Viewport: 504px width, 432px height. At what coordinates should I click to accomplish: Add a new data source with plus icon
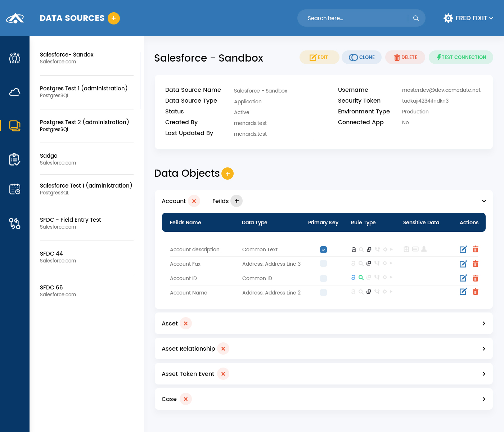[114, 18]
